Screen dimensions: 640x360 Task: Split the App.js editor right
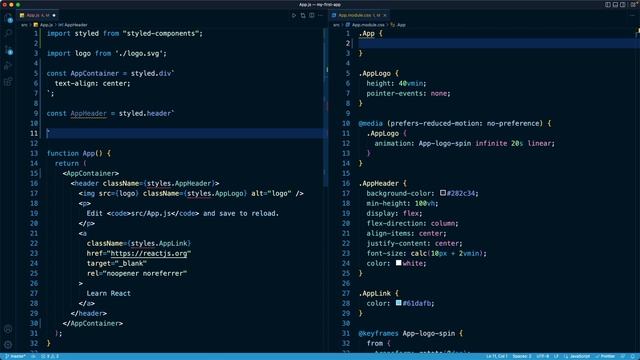pos(312,16)
